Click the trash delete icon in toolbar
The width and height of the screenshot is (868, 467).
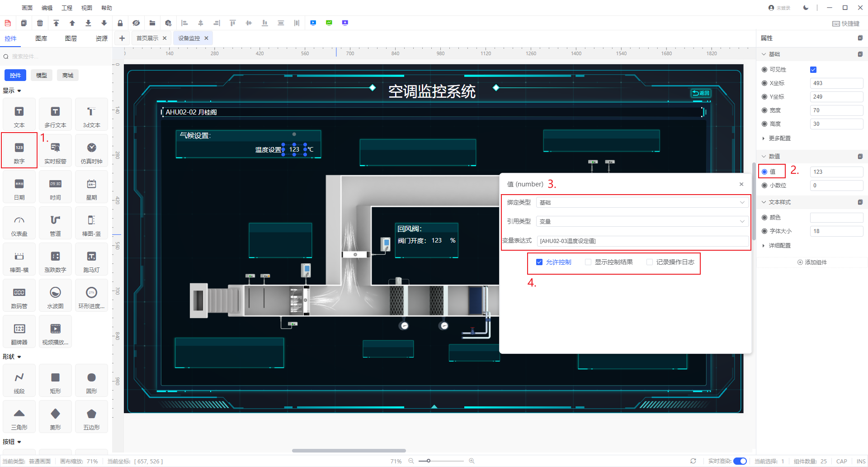pyautogui.click(x=40, y=23)
